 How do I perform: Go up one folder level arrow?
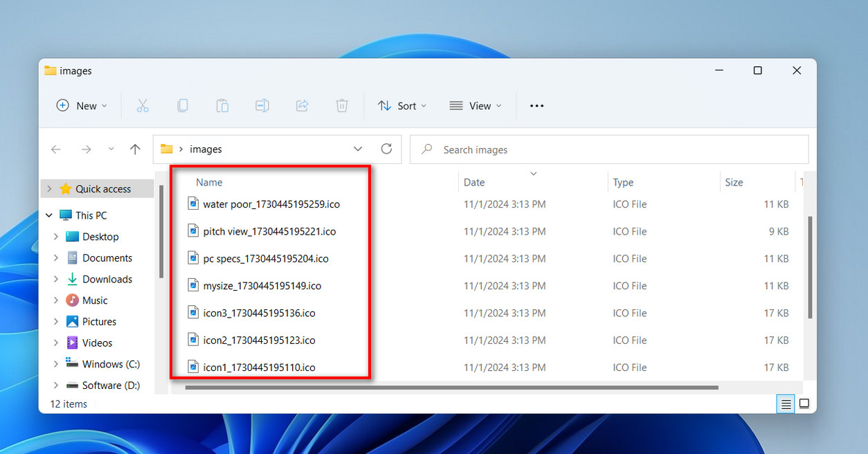click(135, 149)
